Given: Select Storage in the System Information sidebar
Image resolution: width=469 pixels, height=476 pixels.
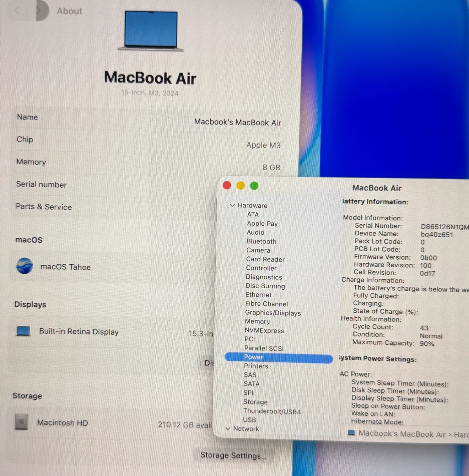Looking at the screenshot, I should tap(255, 402).
